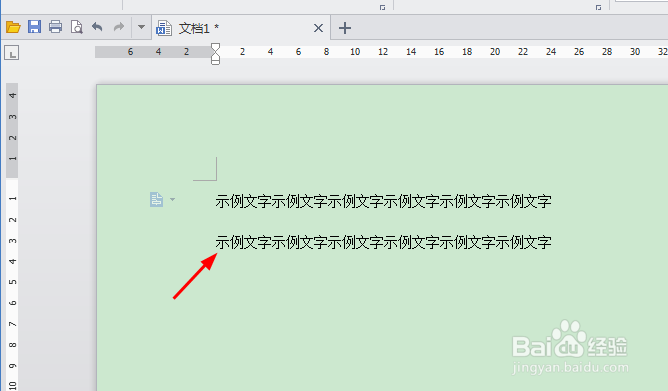668x391 pixels.
Task: Place cursor in the second 示例文字 line
Action: 383,242
